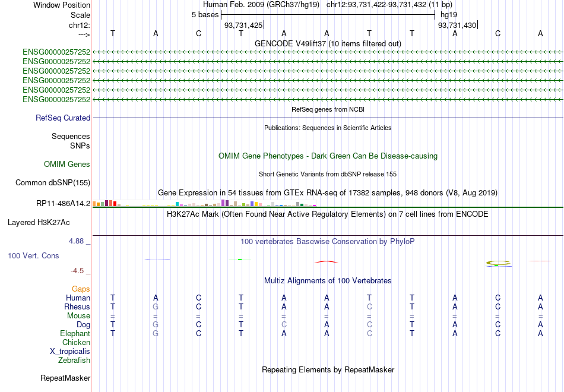Click the H3K27Ac Mark track title
Image resolution: width=564 pixels, height=392 pixels.
pos(328,214)
